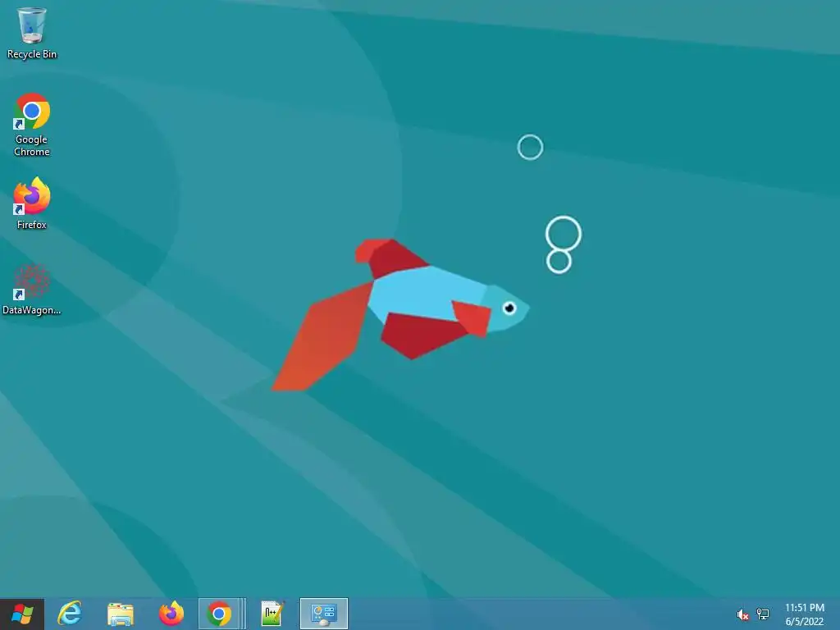Click the "Recycle Bin" label text
The image size is (840, 630).
pyautogui.click(x=32, y=54)
